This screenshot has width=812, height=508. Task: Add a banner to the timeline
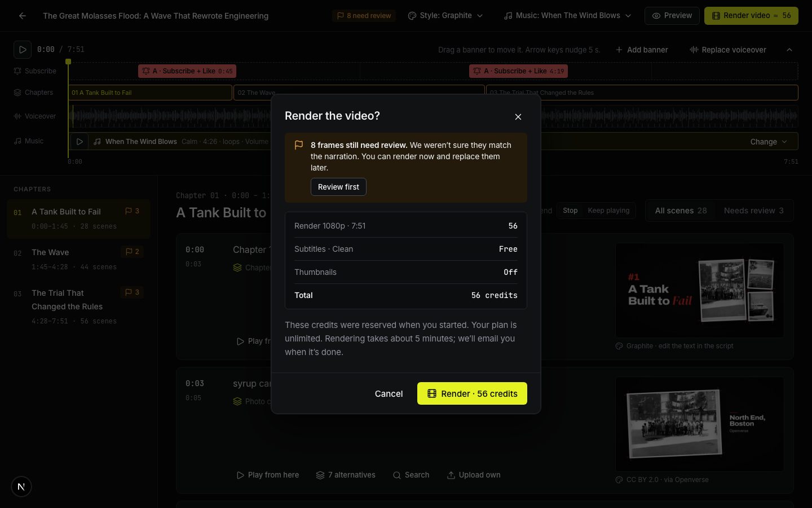(642, 50)
